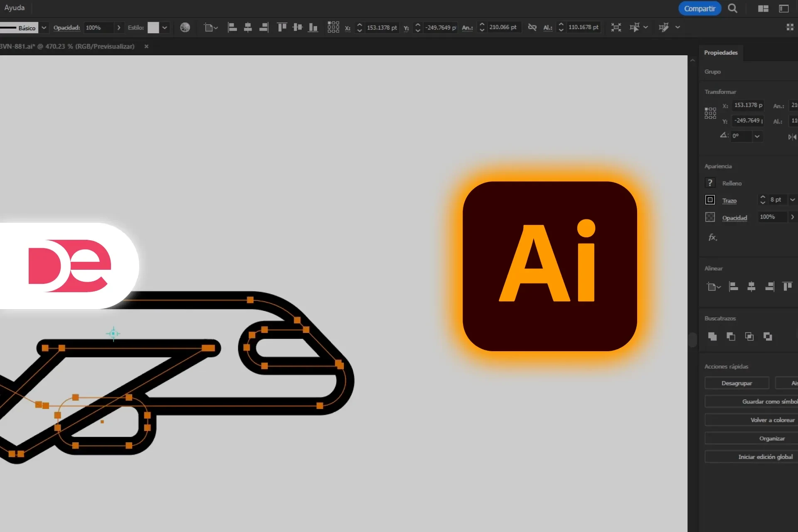Click the Minus Front pathfinder icon

coord(731,337)
